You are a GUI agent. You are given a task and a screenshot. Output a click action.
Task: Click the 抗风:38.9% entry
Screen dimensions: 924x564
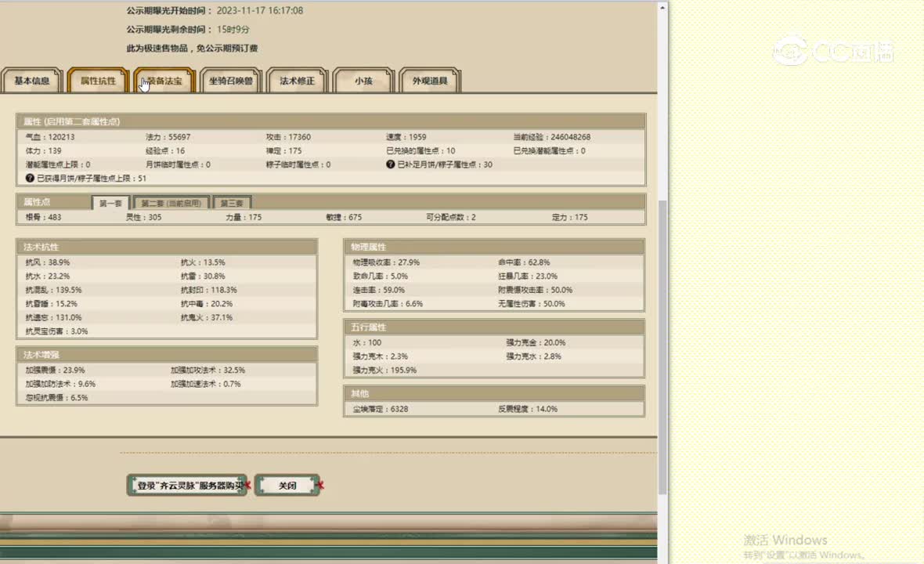(x=48, y=262)
